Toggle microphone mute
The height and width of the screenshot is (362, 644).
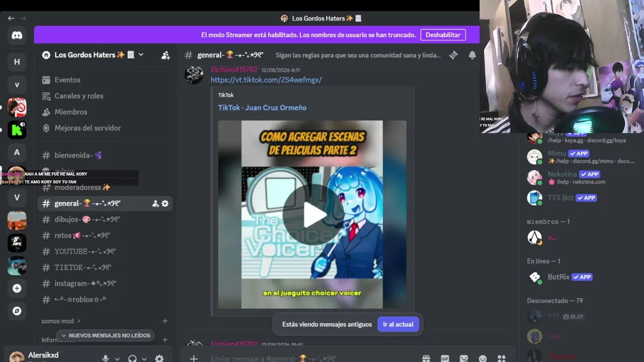(106, 358)
